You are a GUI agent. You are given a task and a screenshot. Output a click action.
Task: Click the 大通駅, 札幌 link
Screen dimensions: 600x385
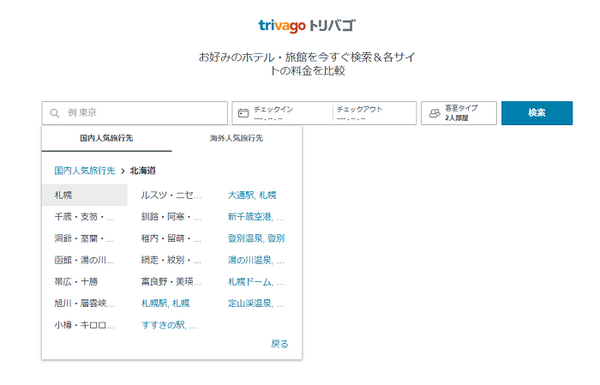click(252, 195)
